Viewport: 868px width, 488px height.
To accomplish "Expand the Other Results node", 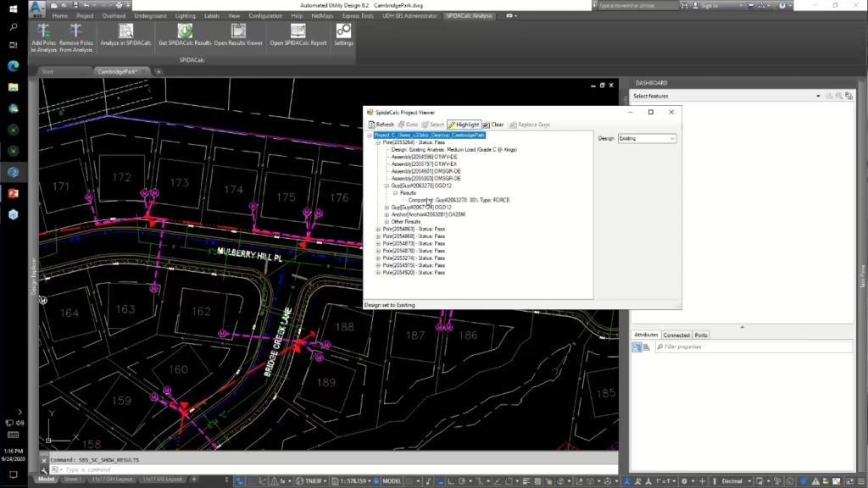I will pos(385,222).
